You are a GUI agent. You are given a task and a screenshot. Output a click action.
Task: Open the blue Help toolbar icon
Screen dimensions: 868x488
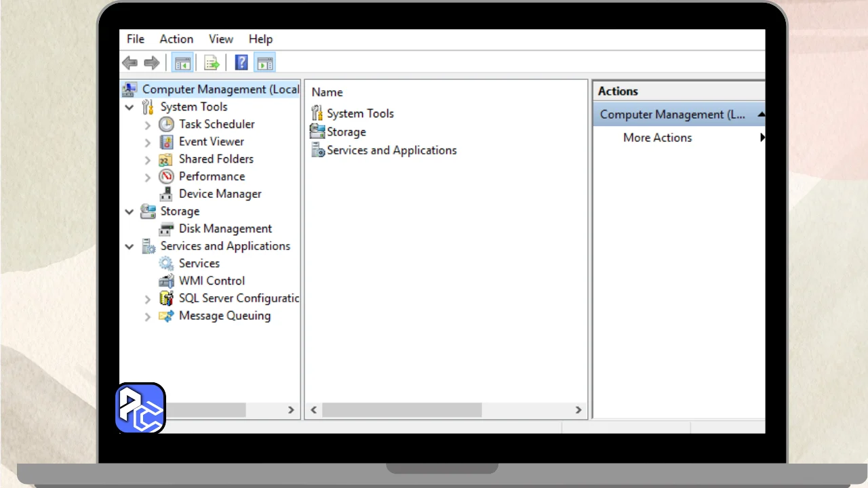point(241,63)
